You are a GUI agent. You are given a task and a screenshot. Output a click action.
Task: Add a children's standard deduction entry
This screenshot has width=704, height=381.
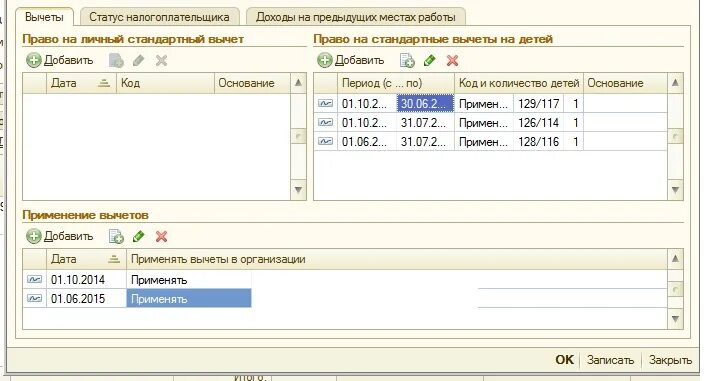click(x=351, y=61)
